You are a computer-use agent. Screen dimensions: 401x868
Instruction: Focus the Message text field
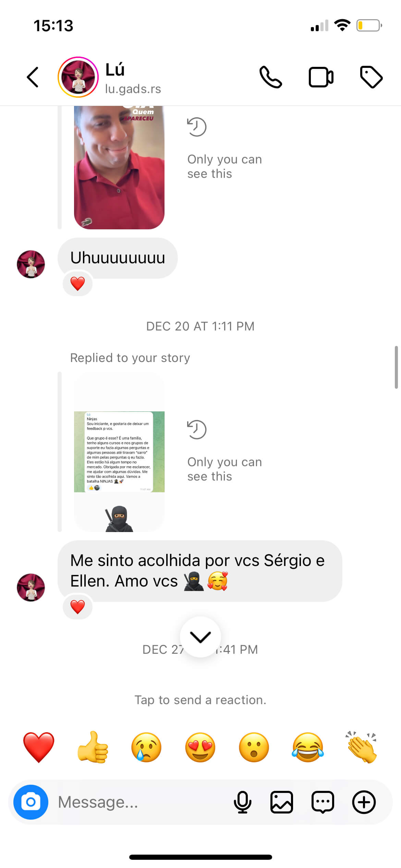tap(141, 802)
